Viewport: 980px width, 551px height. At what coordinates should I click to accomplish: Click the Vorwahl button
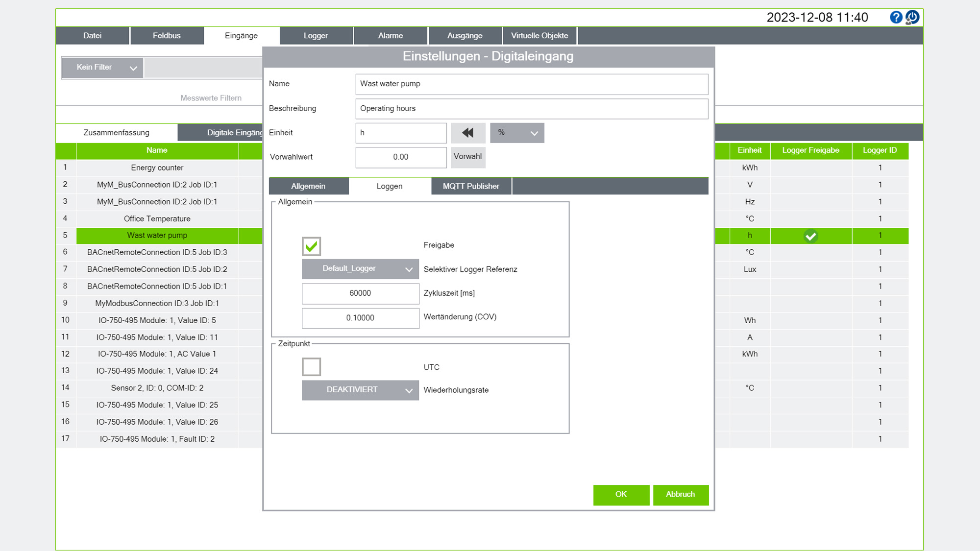pyautogui.click(x=468, y=157)
